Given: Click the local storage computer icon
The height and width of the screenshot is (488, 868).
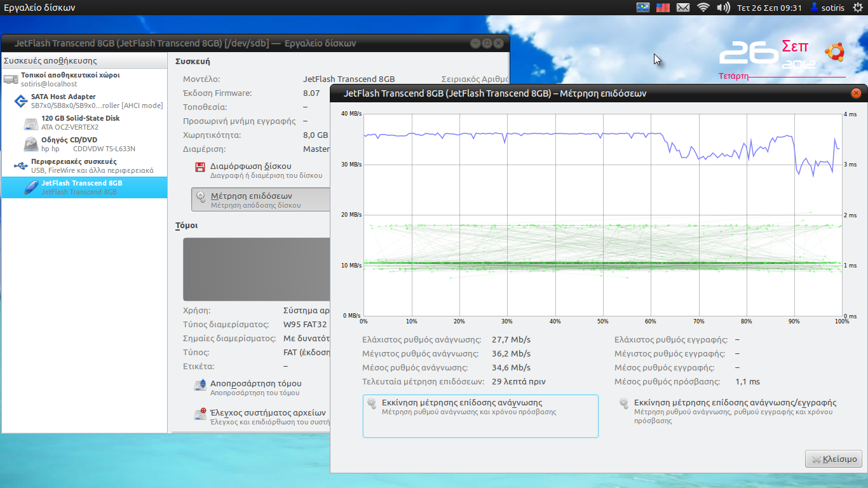Looking at the screenshot, I should point(10,79).
